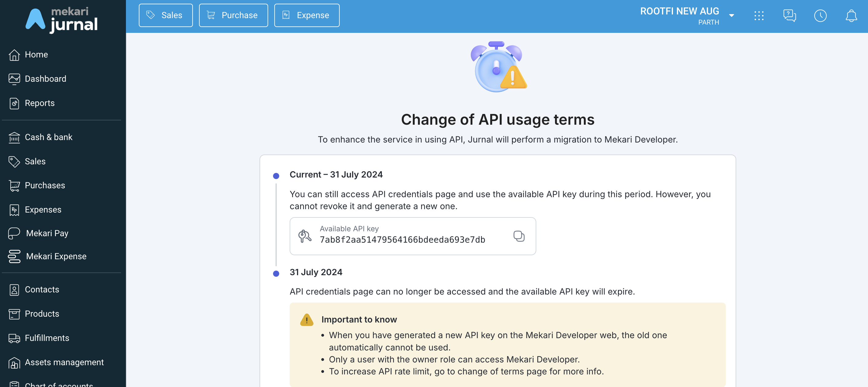Image resolution: width=868 pixels, height=387 pixels.
Task: Open Assets management in the sidebar
Action: tap(64, 362)
